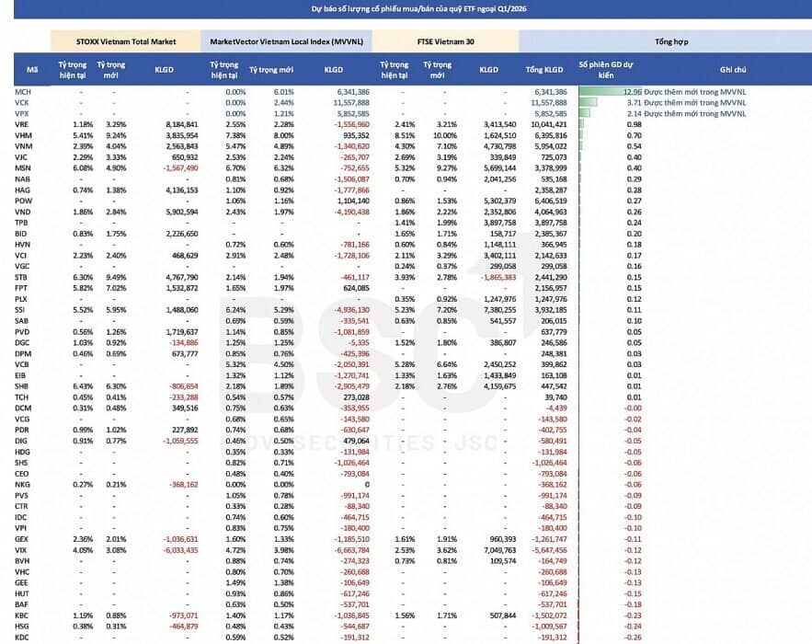
Task: Select the VJC ticker cell
Action: [21, 157]
